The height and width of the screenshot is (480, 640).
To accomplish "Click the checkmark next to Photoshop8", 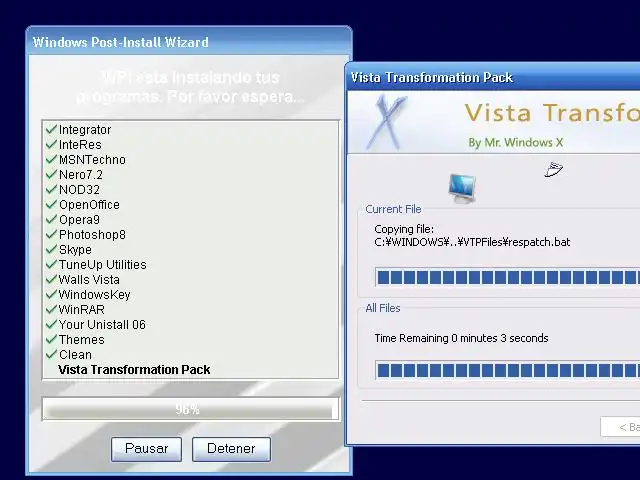I will point(51,234).
